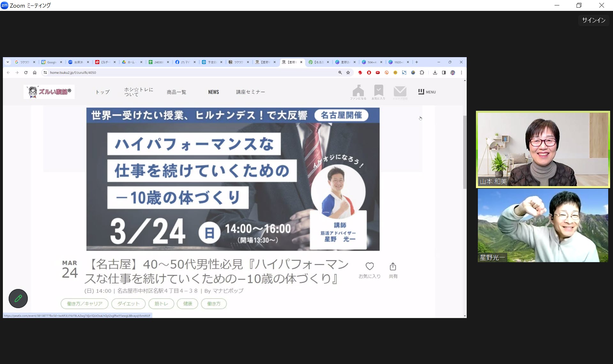Open the NEWS menu item
613x364 pixels.
coord(213,92)
